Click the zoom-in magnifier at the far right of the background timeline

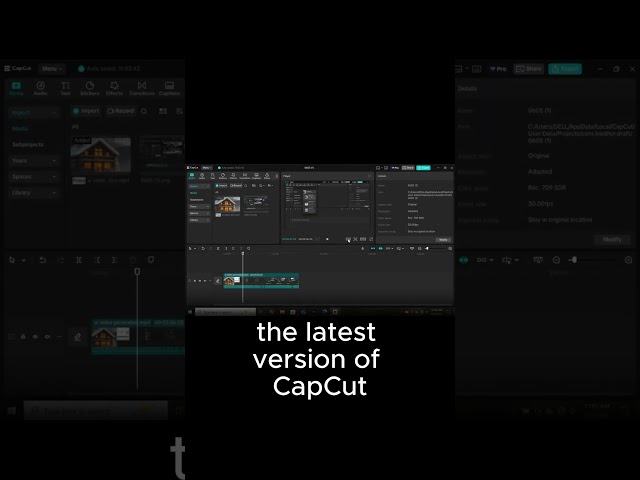(629, 260)
